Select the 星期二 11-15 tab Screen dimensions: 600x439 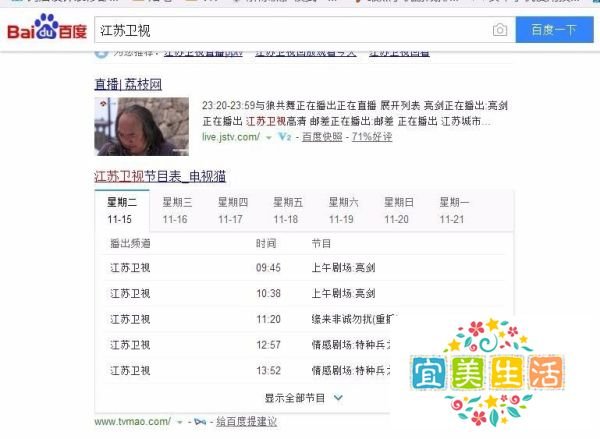pos(122,211)
